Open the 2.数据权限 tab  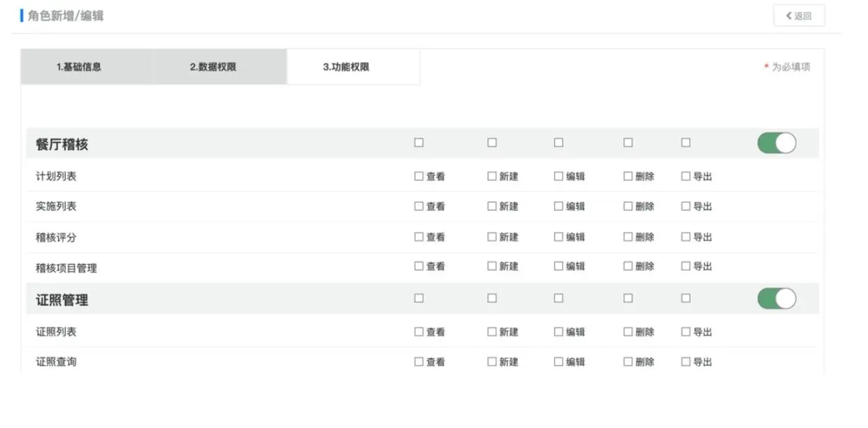pos(213,67)
